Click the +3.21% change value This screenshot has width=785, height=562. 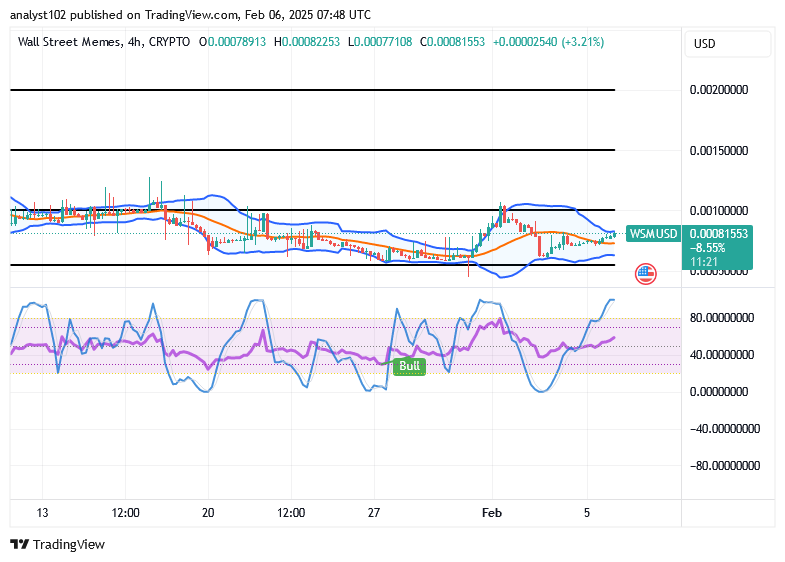click(583, 42)
